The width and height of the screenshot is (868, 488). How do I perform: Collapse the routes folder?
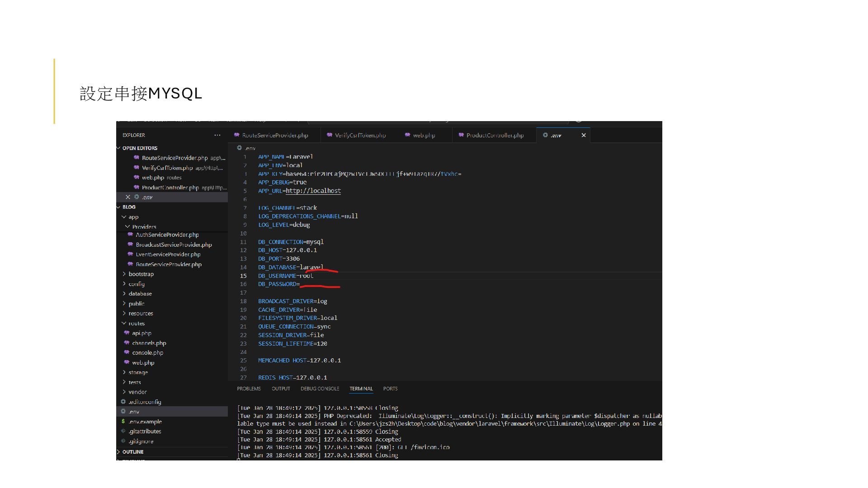point(124,323)
